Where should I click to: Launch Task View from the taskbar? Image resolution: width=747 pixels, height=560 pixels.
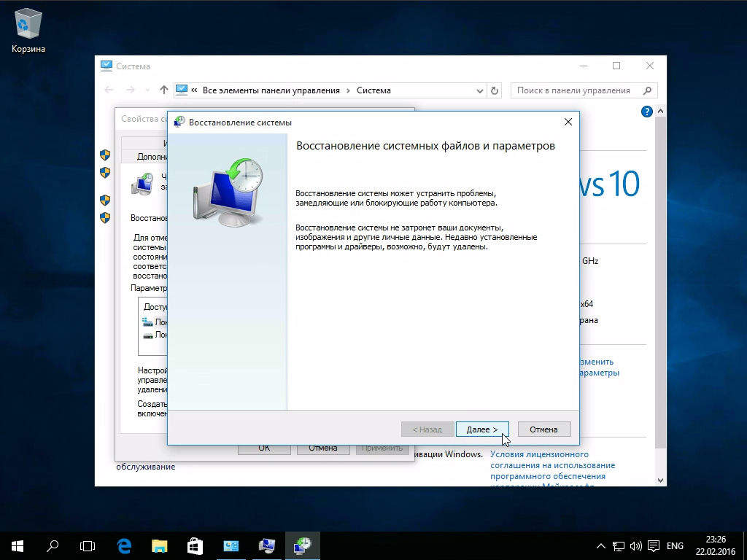pos(88,545)
